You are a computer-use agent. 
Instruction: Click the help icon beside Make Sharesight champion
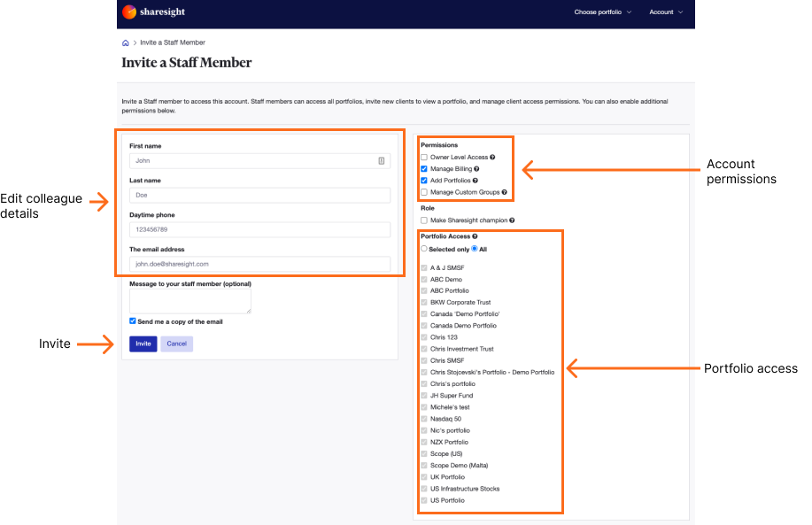point(512,220)
